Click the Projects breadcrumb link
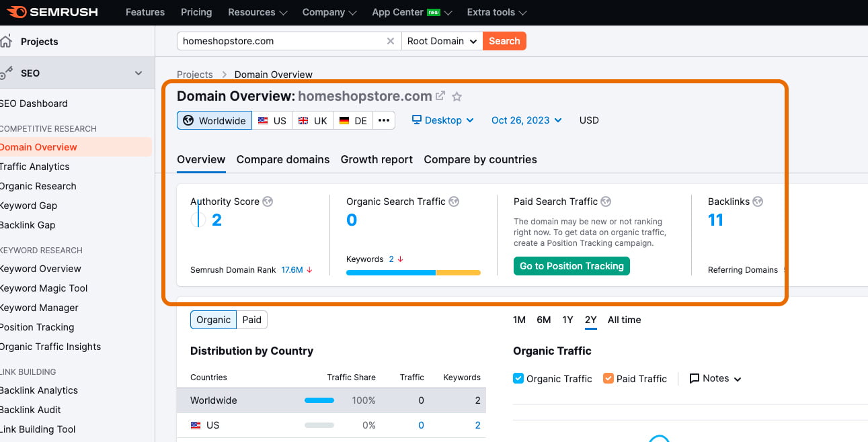 [x=195, y=75]
